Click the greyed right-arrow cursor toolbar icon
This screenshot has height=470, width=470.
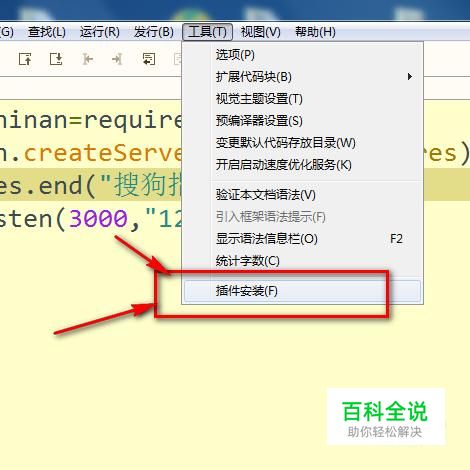click(x=117, y=59)
